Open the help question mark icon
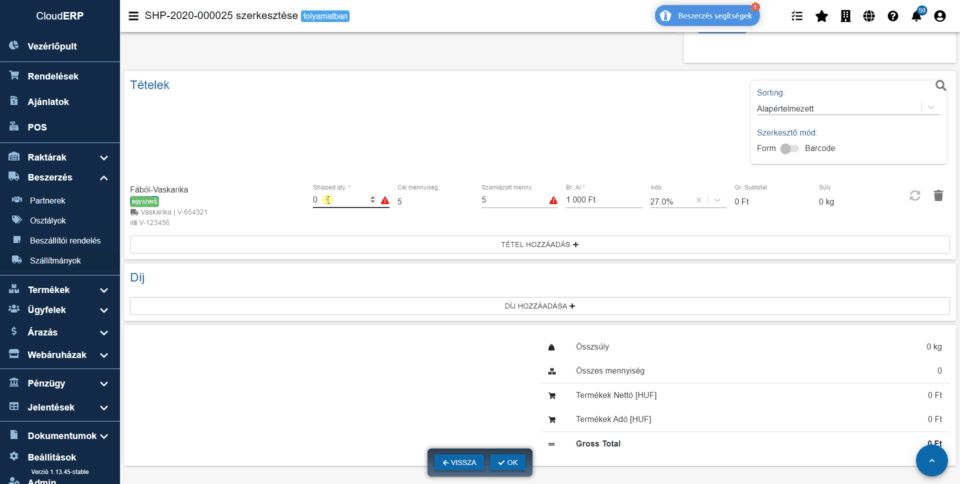 click(892, 16)
